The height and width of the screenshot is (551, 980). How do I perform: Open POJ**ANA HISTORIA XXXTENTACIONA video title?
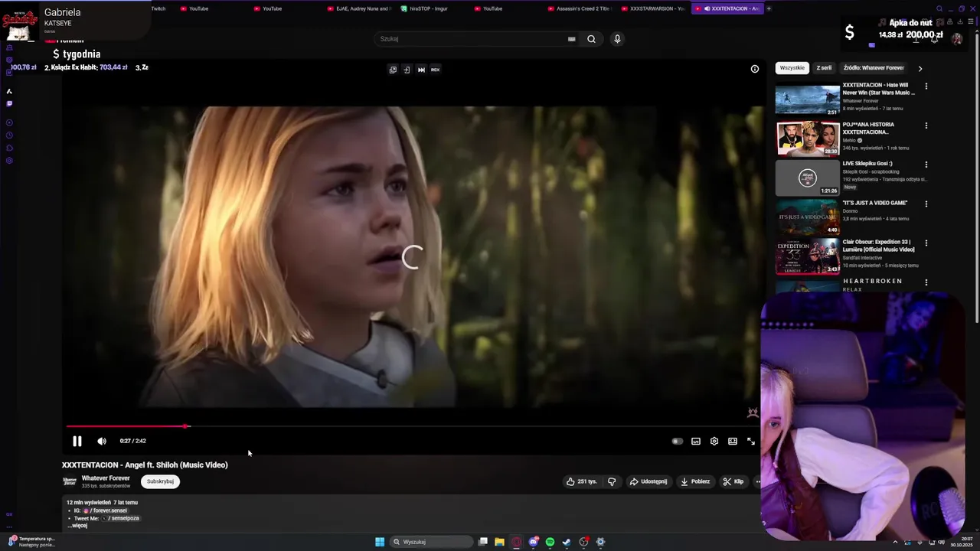(x=868, y=128)
